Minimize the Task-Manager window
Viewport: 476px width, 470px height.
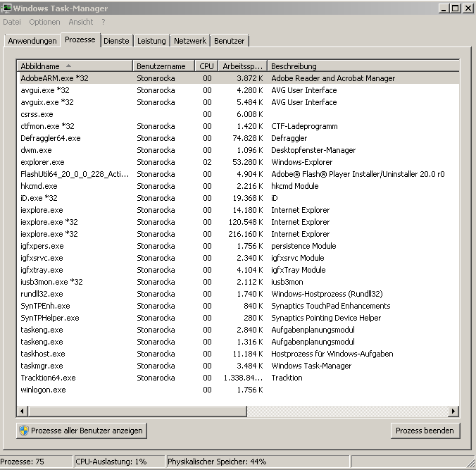[444, 8]
